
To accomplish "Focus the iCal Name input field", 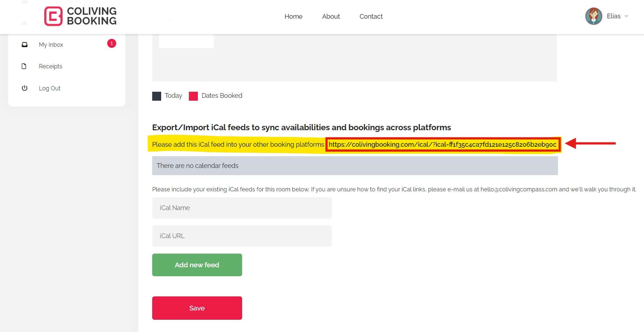I will click(242, 208).
